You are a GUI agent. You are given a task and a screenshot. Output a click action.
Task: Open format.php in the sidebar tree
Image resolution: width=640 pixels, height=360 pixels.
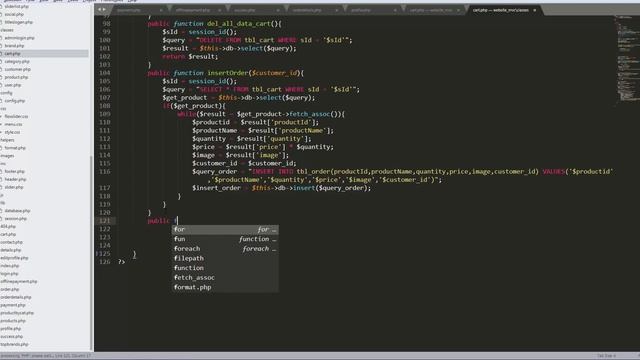[x=15, y=148]
